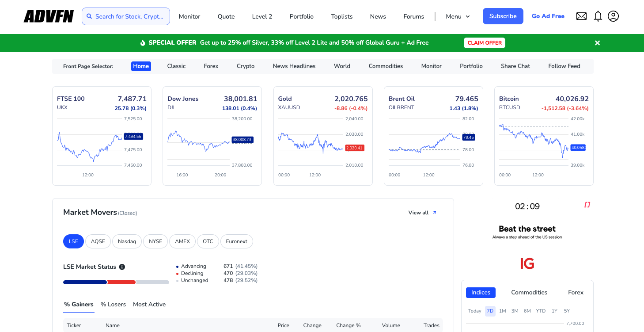Open the Bitcoin BTCUSD chart card

[544, 136]
